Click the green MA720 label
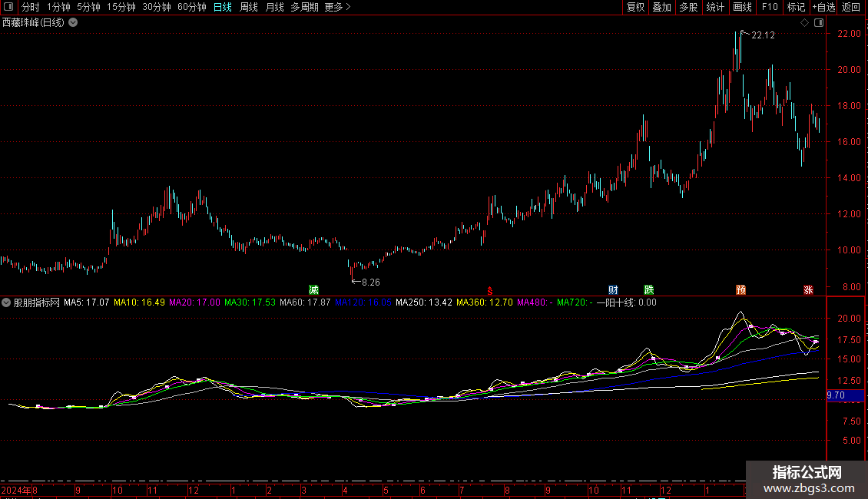This screenshot has width=868, height=499. coord(575,302)
